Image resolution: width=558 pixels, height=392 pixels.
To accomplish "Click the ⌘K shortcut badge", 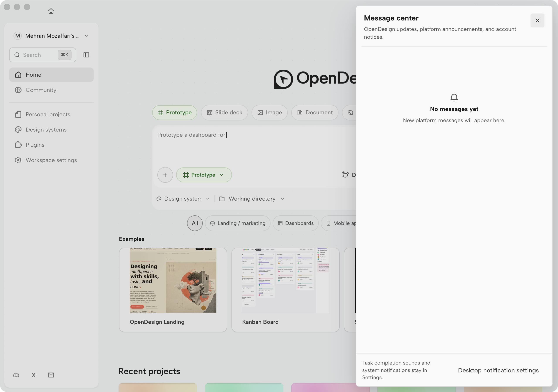I will click(64, 55).
